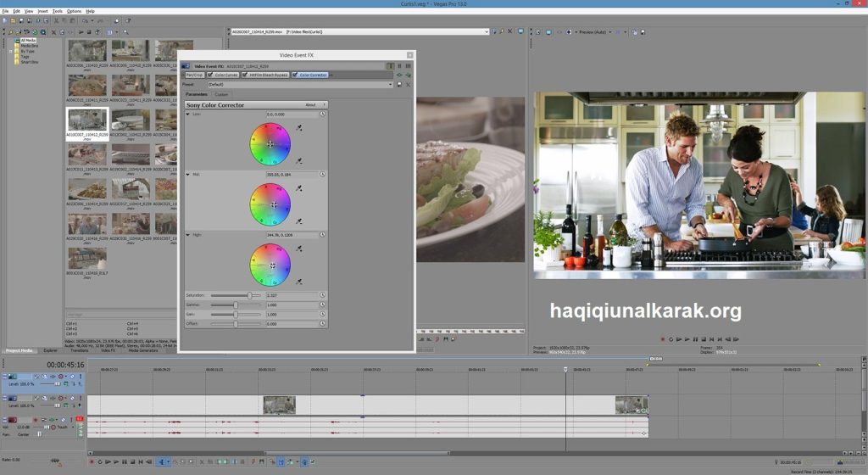Viewport: 868px width, 475px height.
Task: Open video track 1 track FX button
Action: (53, 377)
